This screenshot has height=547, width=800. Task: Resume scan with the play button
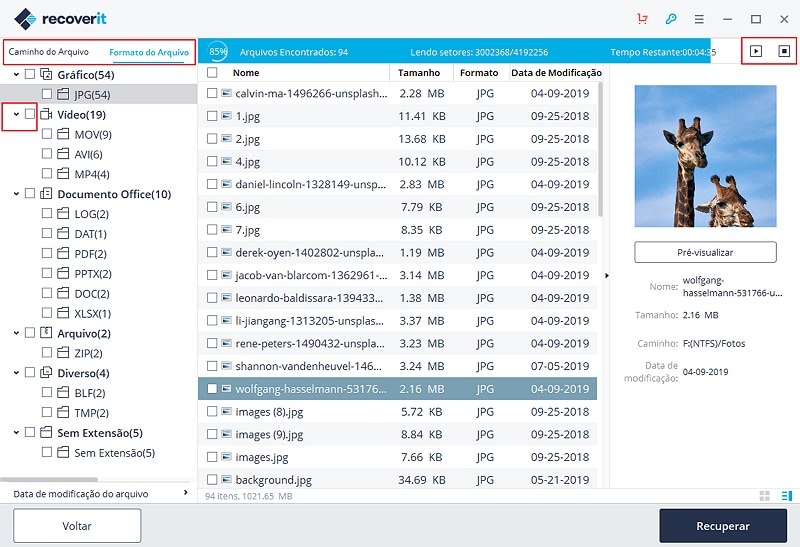[x=756, y=51]
